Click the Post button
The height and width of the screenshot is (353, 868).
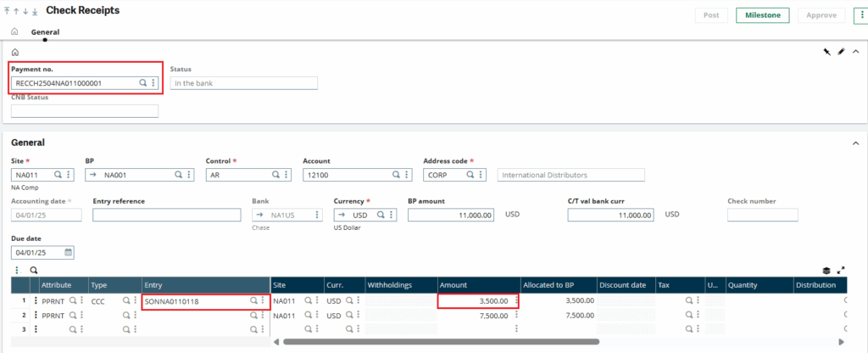pyautogui.click(x=711, y=15)
